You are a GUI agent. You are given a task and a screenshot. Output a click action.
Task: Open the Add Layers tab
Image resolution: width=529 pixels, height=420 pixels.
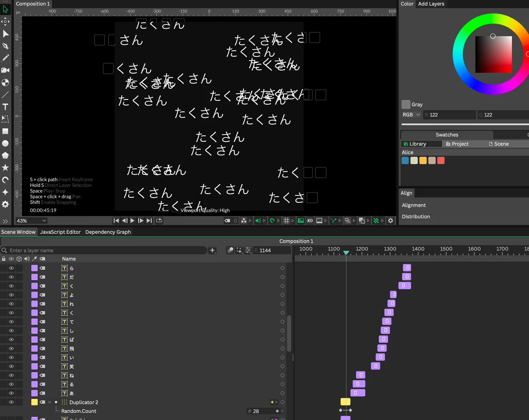[x=431, y=4]
